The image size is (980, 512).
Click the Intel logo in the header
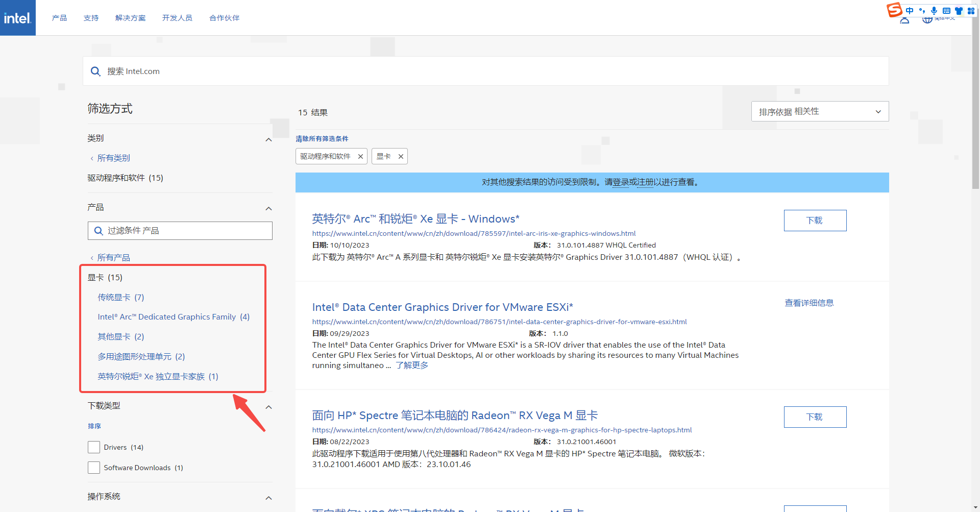(x=18, y=18)
